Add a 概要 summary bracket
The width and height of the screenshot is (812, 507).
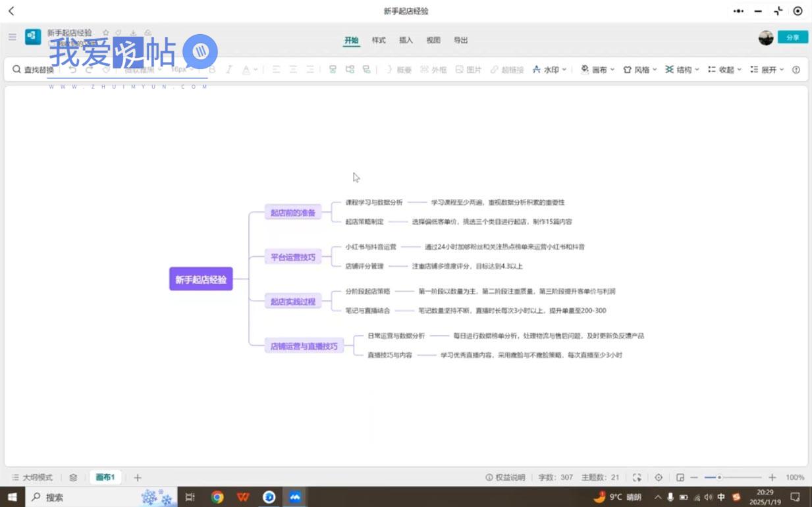click(x=398, y=70)
